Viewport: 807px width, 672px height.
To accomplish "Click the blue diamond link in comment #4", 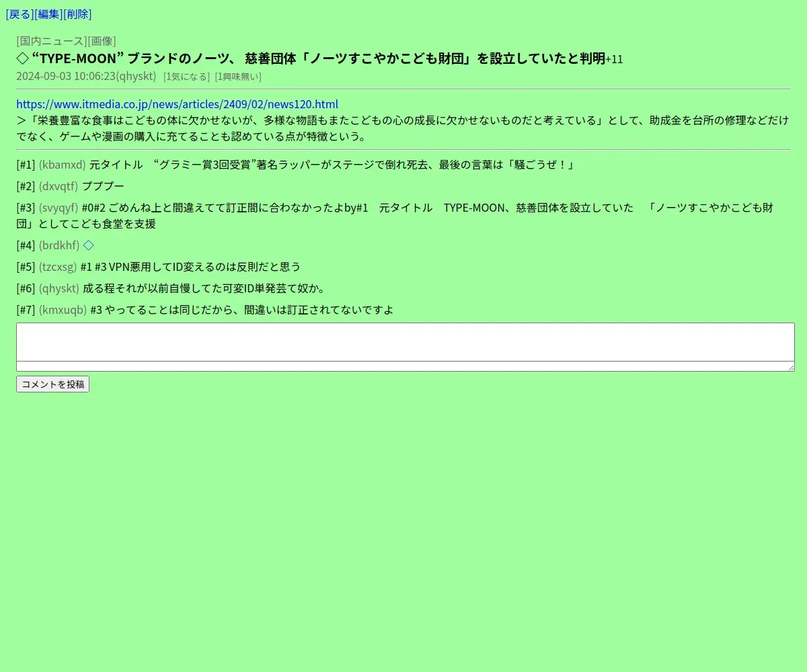I will pyautogui.click(x=89, y=245).
